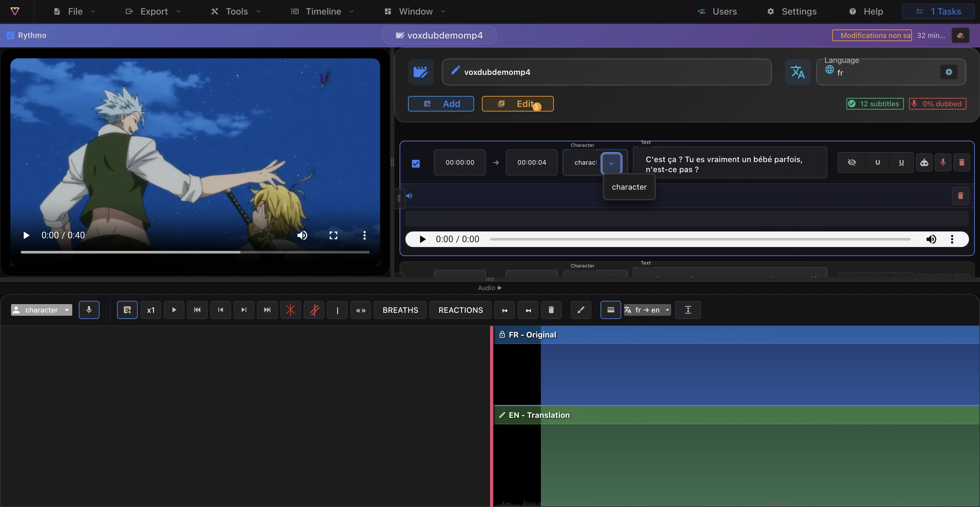980x507 pixels.
Task: Toggle the x1 playback speed button
Action: 151,310
